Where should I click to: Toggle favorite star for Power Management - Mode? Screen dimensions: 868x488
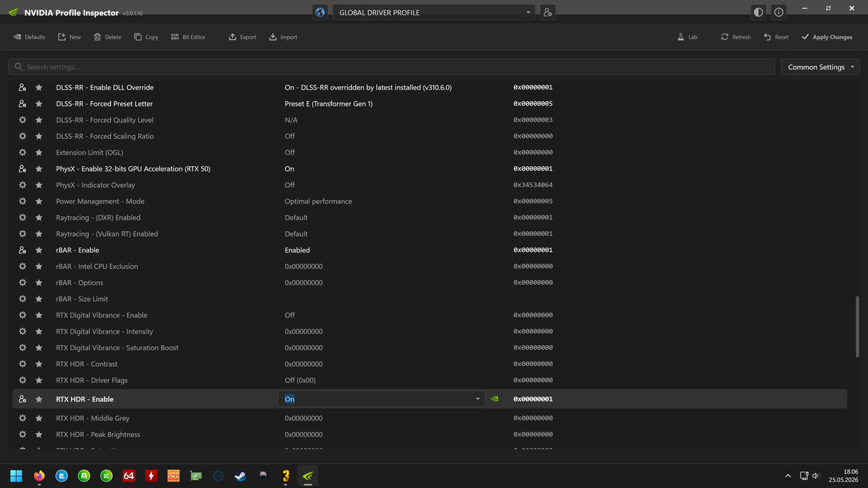click(39, 201)
